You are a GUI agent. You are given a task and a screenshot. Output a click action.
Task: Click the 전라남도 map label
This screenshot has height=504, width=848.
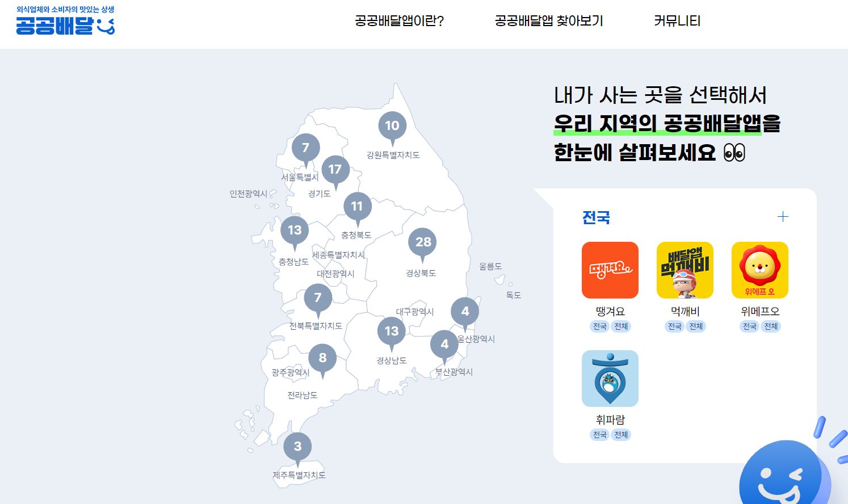click(x=303, y=395)
